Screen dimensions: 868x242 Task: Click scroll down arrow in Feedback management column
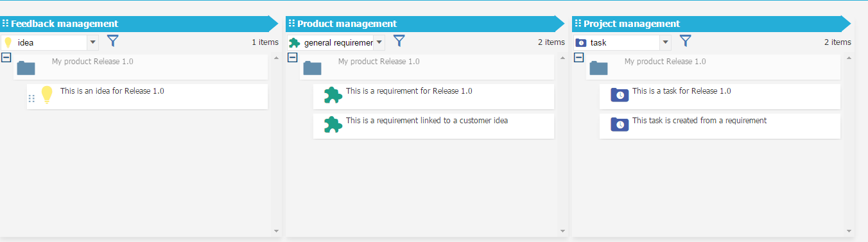coord(276,231)
